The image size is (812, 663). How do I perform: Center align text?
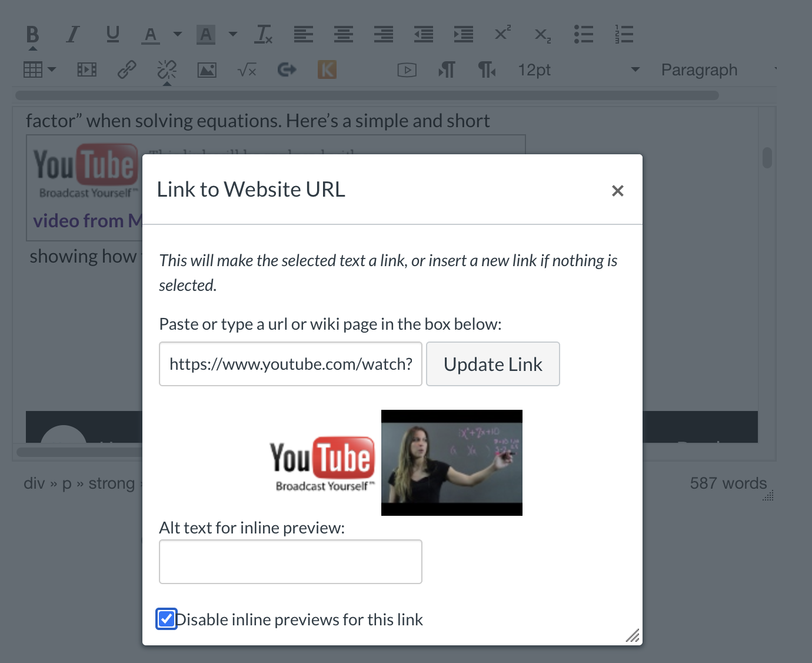tap(344, 34)
